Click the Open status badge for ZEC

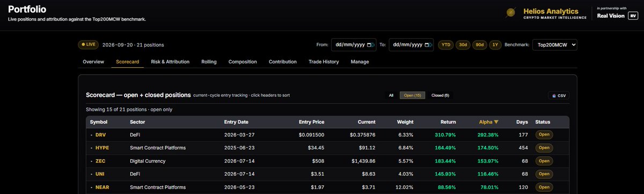click(544, 161)
